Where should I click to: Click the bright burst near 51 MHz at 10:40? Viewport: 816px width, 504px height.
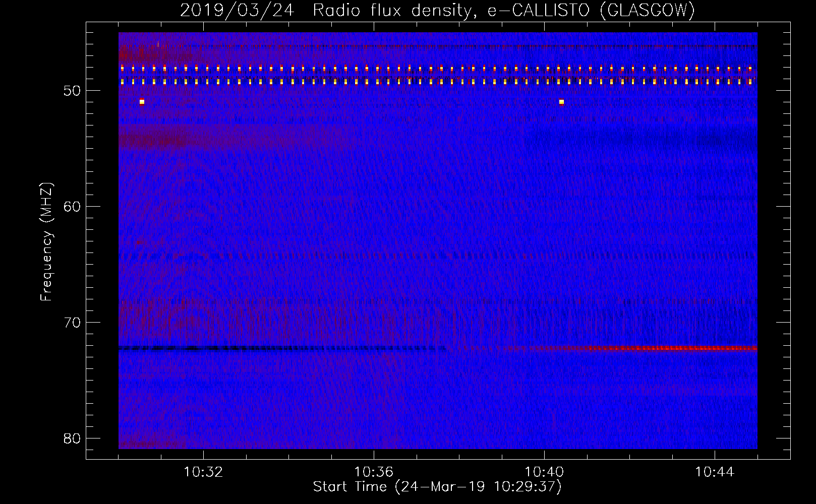[561, 102]
